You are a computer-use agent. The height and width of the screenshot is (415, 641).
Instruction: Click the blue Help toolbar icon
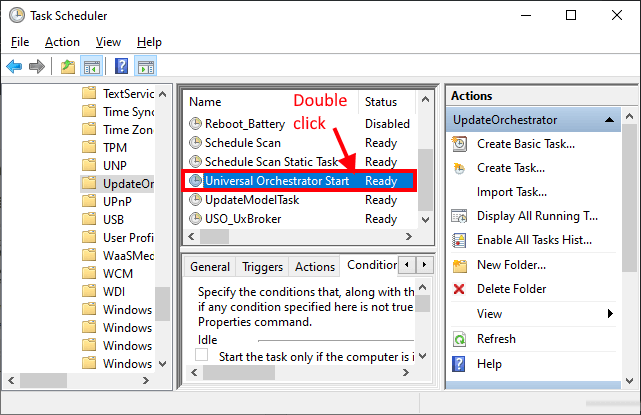tap(121, 66)
